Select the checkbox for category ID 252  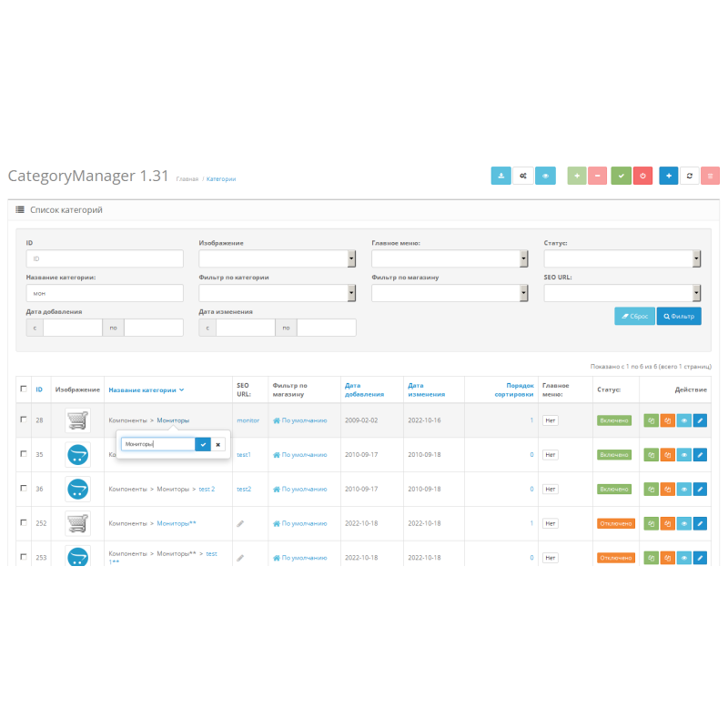pos(24,523)
